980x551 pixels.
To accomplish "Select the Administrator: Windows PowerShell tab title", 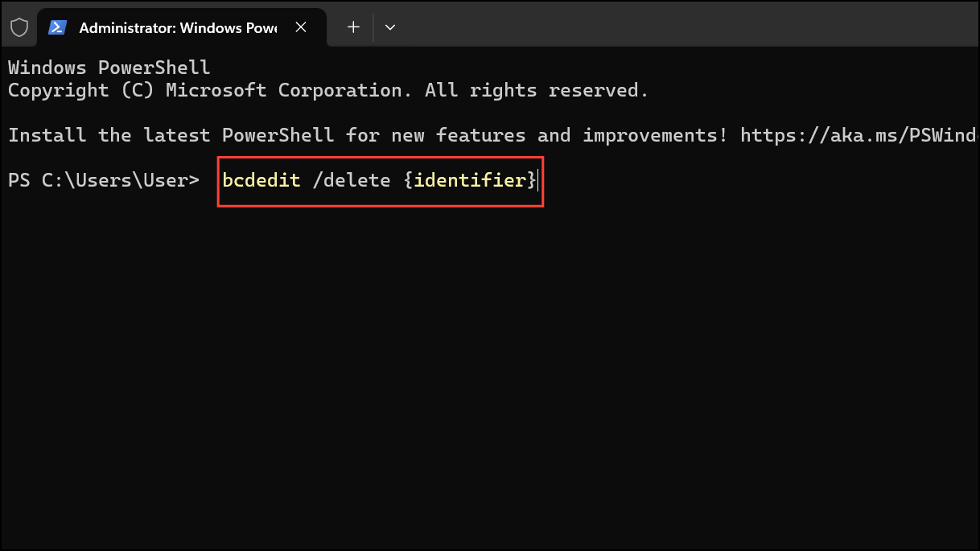I will 177,27.
